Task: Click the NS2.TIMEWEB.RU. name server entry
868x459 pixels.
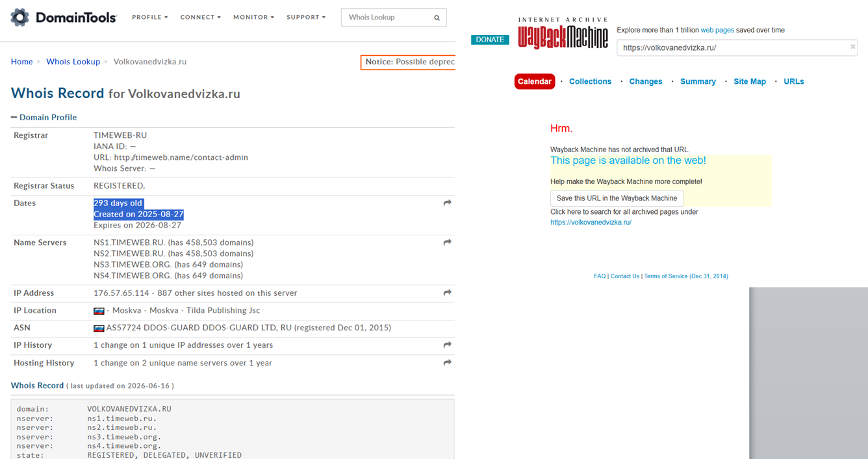Action: pos(173,254)
